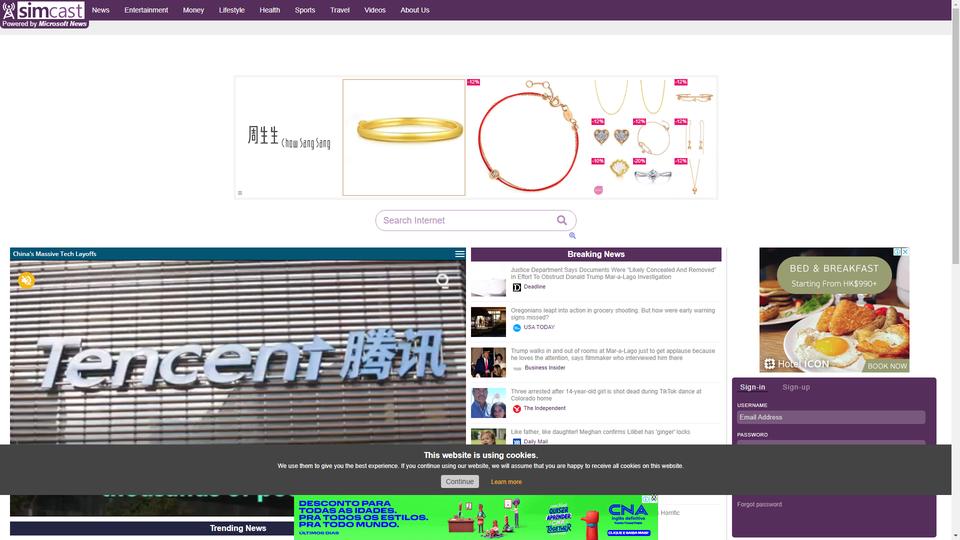Select the Health section
Screen dimensions: 960x540
point(269,10)
